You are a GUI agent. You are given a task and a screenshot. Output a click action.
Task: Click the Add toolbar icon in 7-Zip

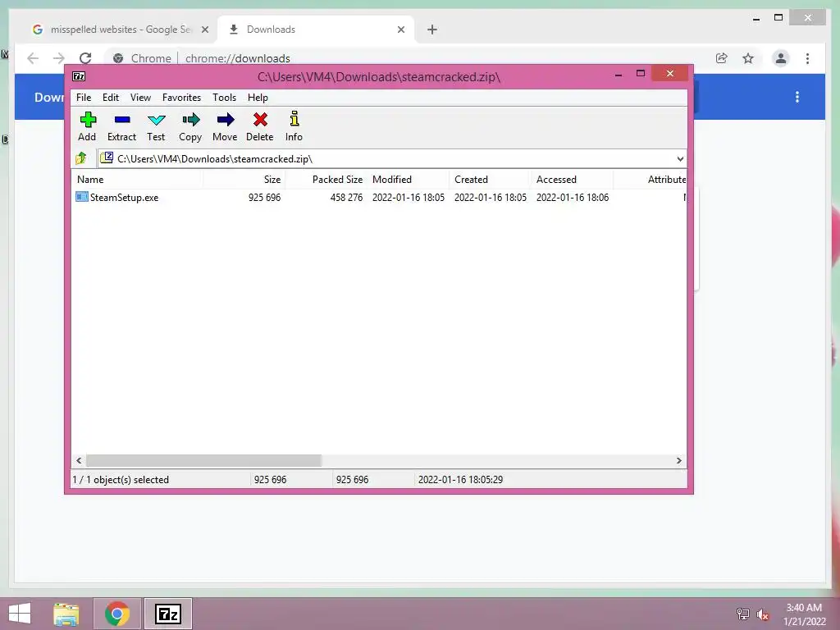tap(87, 127)
